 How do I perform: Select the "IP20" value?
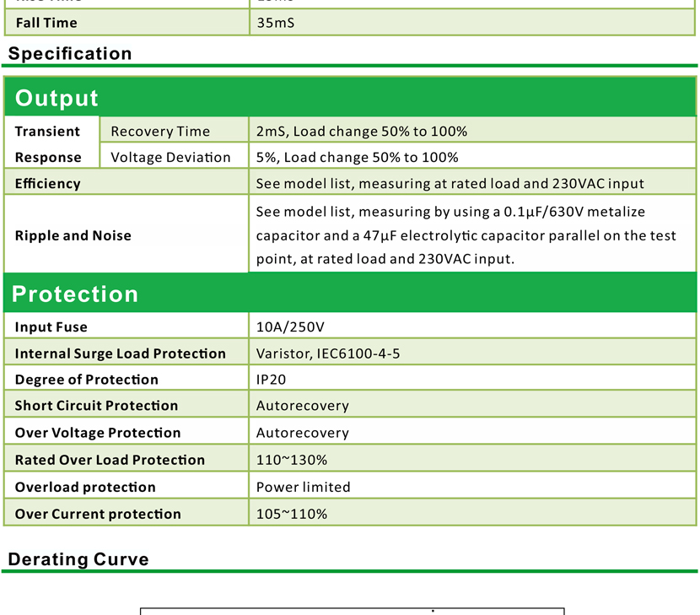[271, 379]
